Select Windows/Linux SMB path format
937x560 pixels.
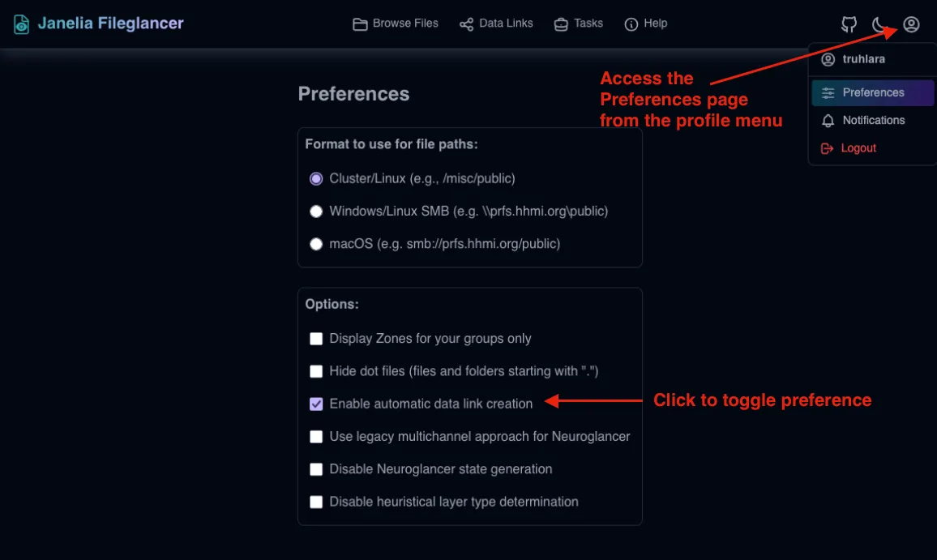point(315,211)
